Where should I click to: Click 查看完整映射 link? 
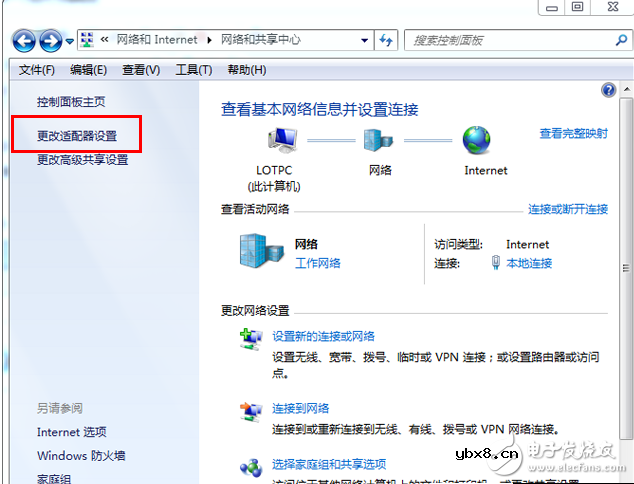tap(573, 133)
